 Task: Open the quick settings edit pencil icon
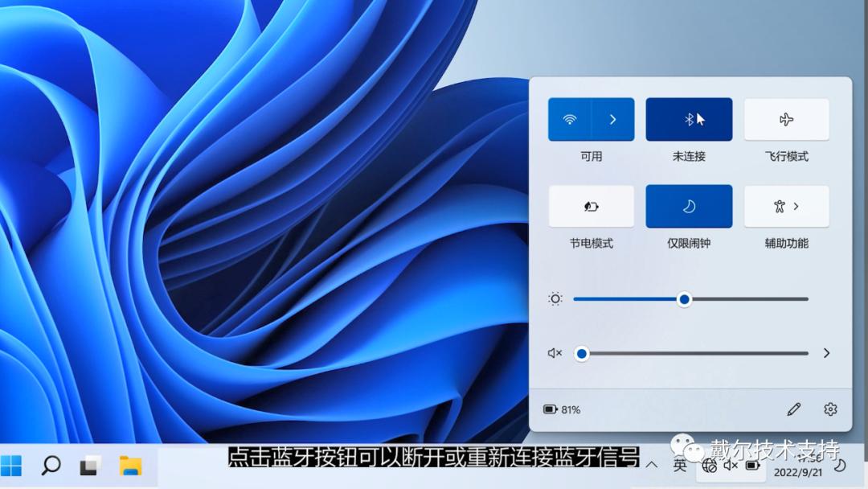(x=794, y=409)
